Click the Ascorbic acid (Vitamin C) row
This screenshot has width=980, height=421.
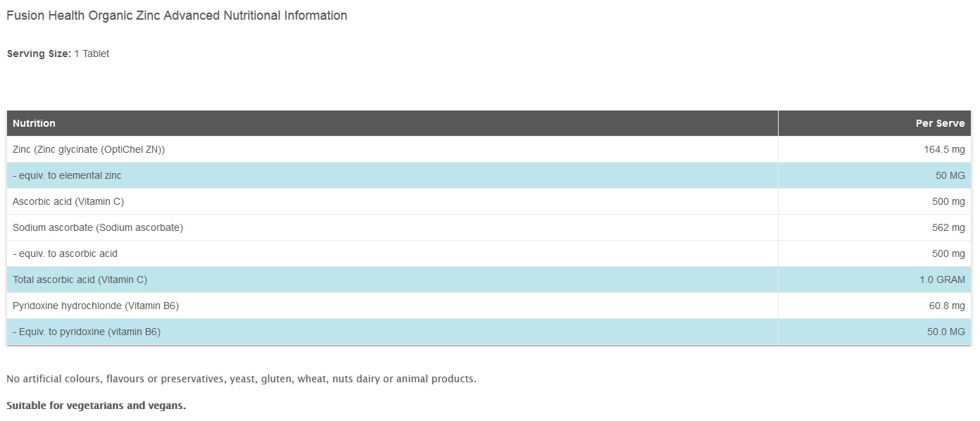(68, 201)
